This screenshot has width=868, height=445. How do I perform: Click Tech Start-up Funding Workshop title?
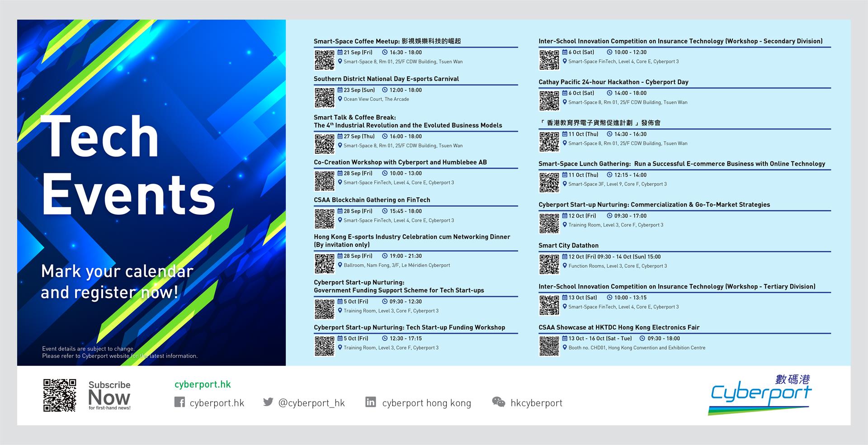410,327
